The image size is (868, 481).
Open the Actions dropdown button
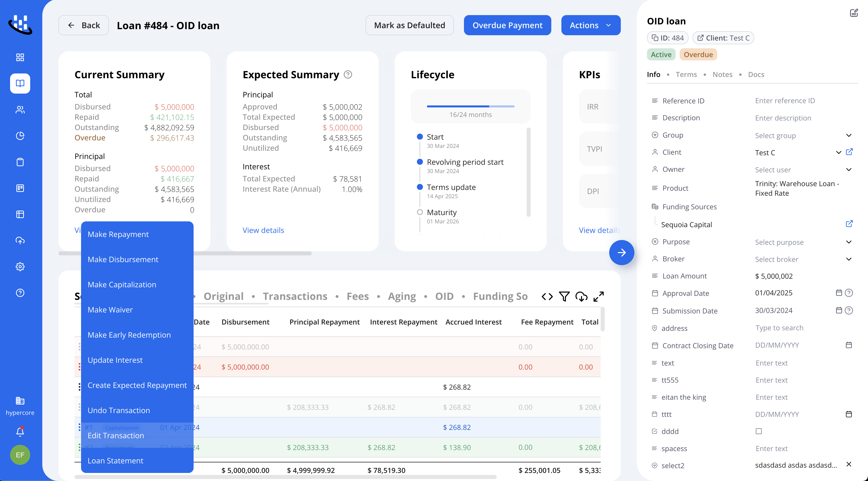click(591, 25)
